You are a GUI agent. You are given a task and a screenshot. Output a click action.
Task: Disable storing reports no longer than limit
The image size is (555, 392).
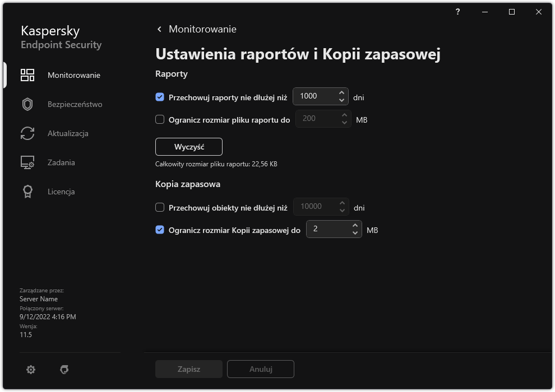160,96
